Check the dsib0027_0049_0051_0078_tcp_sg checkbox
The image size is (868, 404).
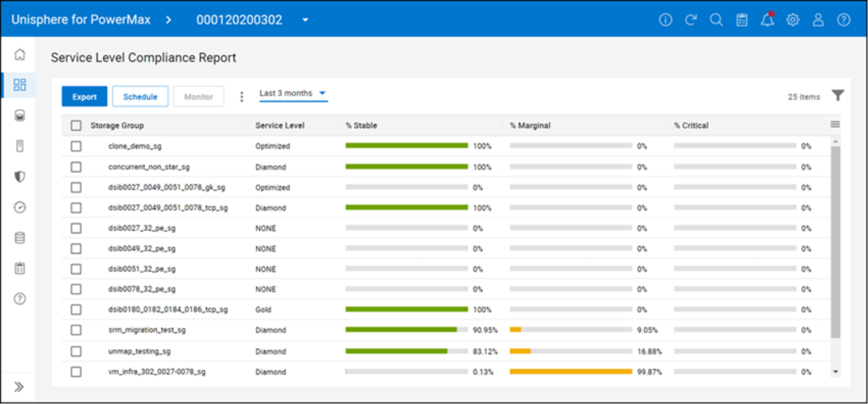point(76,208)
